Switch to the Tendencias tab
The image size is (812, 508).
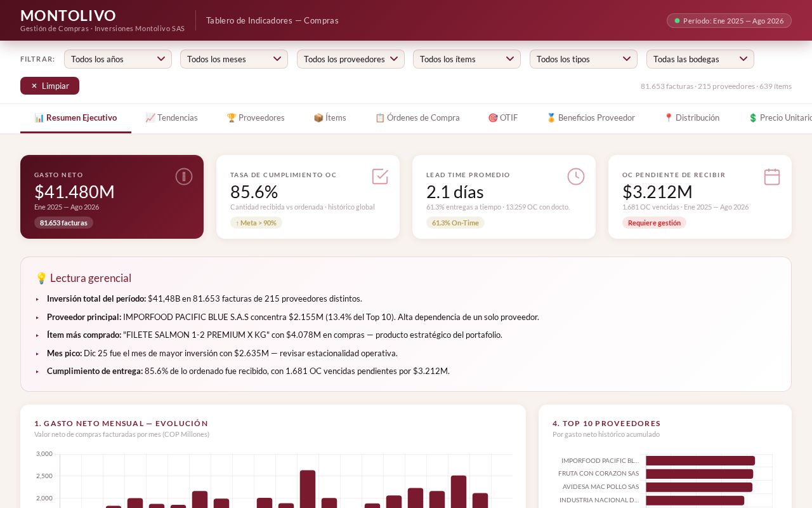pos(171,118)
